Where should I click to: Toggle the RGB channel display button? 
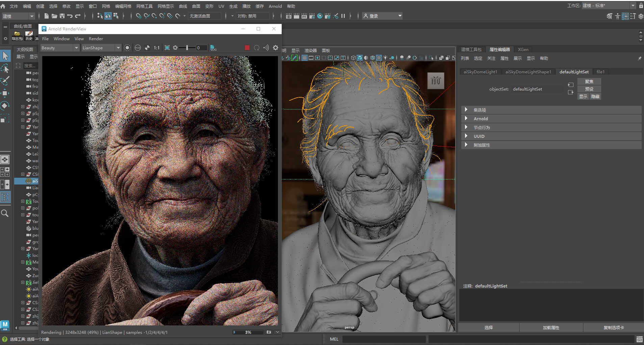coord(138,48)
